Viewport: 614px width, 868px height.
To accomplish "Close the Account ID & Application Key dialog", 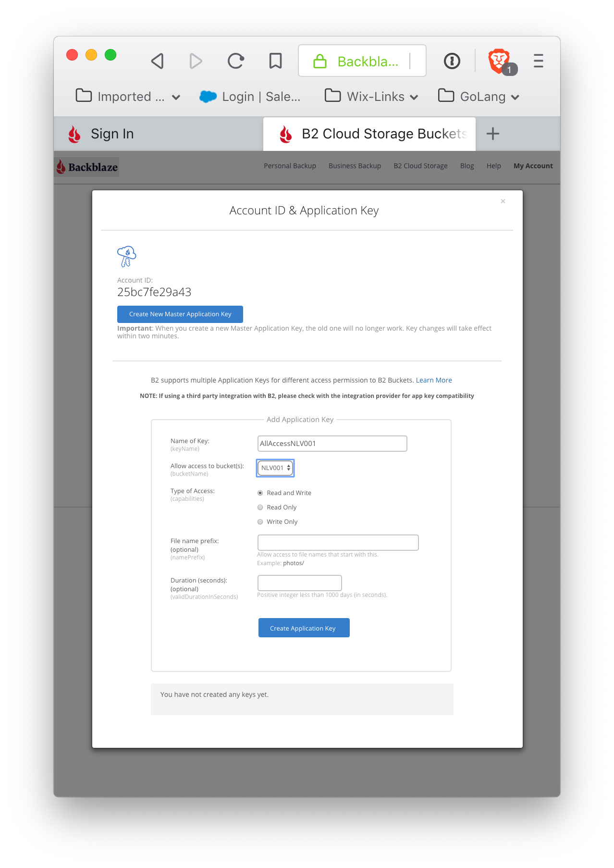I will coord(503,201).
